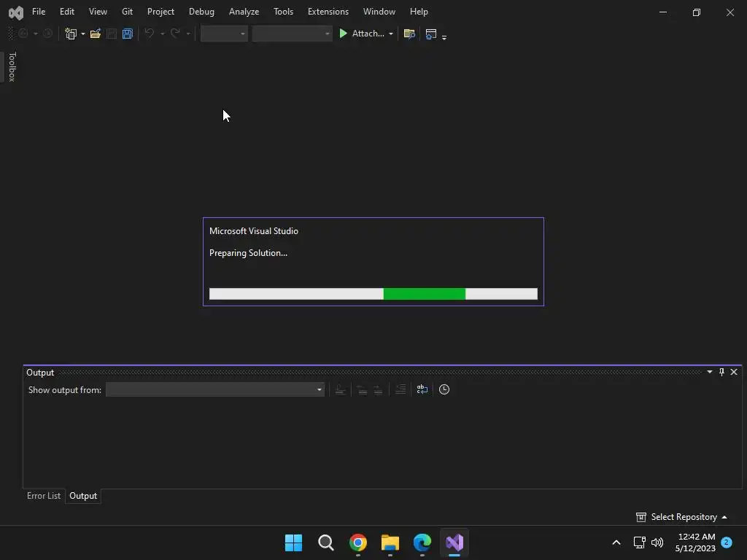The height and width of the screenshot is (560, 747).
Task: Open the Tools menu
Action: pos(283,12)
